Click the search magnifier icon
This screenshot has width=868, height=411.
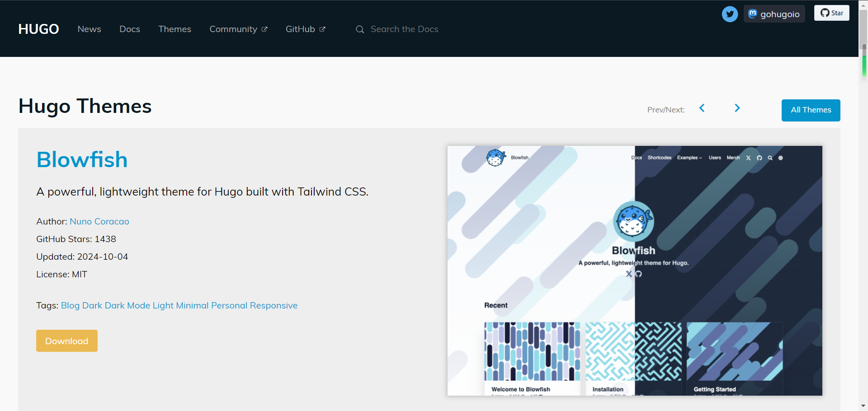pyautogui.click(x=360, y=29)
